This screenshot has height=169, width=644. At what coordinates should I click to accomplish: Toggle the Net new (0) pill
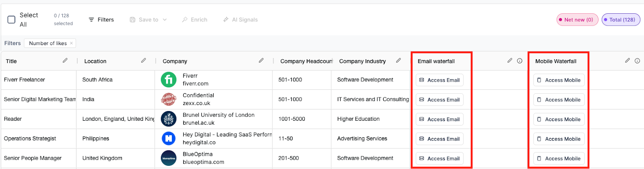[x=578, y=20]
